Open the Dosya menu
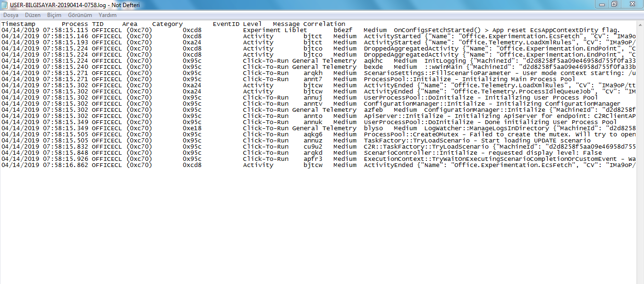The width and height of the screenshot is (644, 284). pos(11,15)
